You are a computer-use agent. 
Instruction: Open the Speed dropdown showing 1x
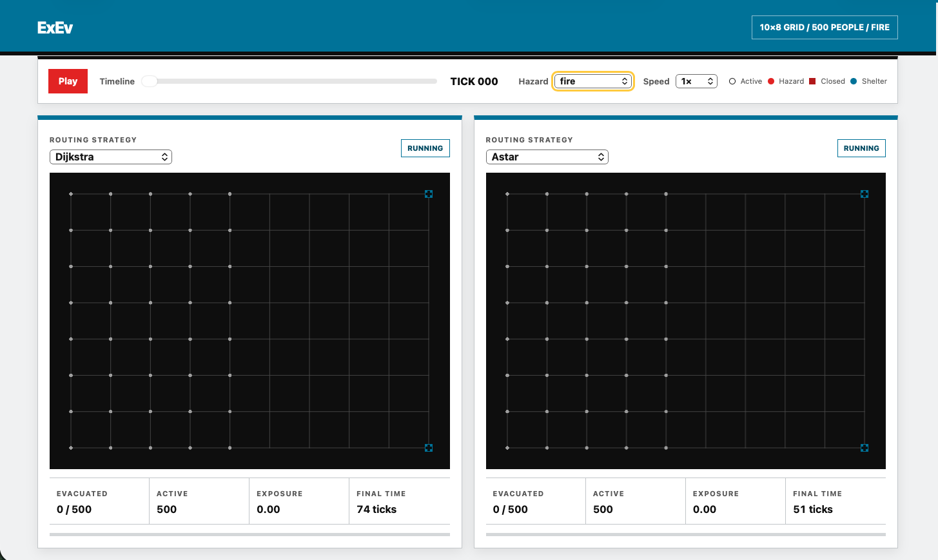(696, 81)
